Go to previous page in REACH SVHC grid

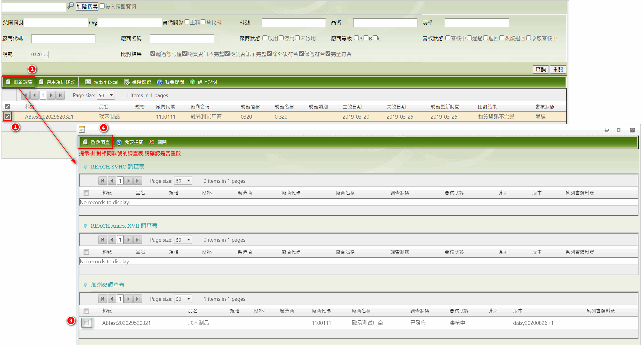pyautogui.click(x=112, y=181)
